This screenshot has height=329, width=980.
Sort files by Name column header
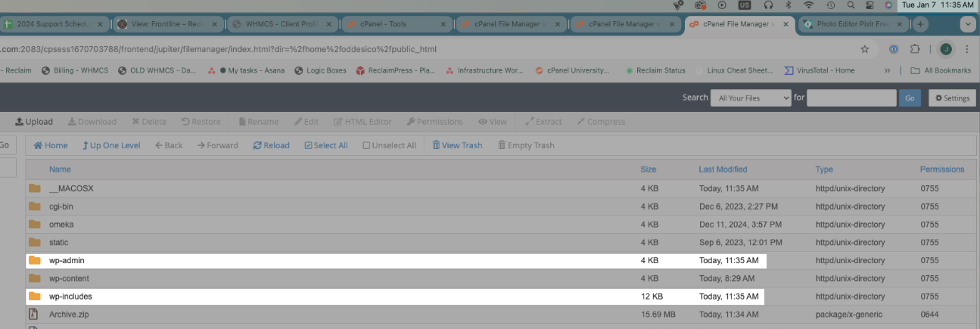60,169
